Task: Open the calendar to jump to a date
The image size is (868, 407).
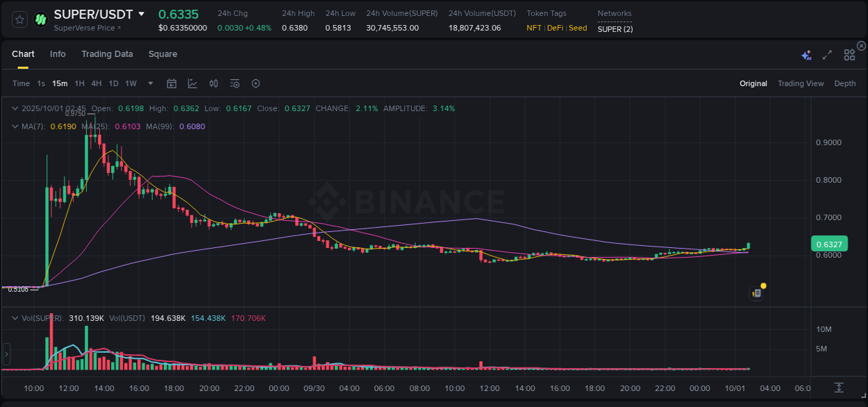Action: (x=172, y=83)
